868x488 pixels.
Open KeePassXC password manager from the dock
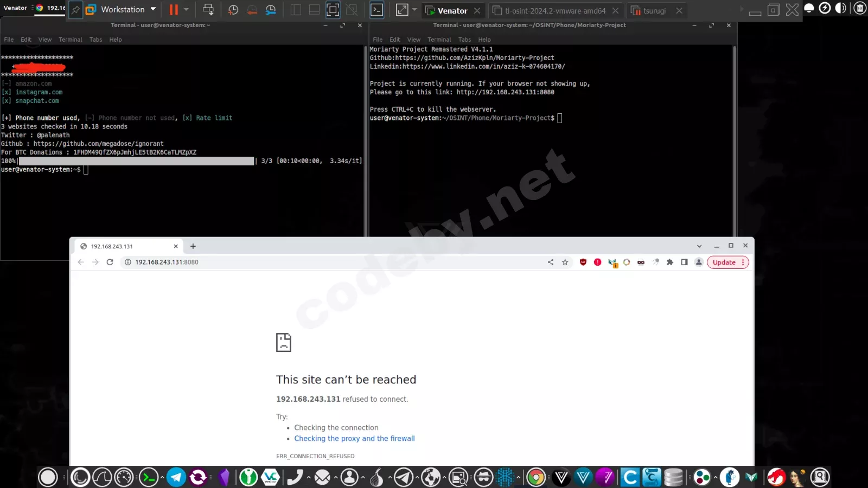click(x=248, y=477)
